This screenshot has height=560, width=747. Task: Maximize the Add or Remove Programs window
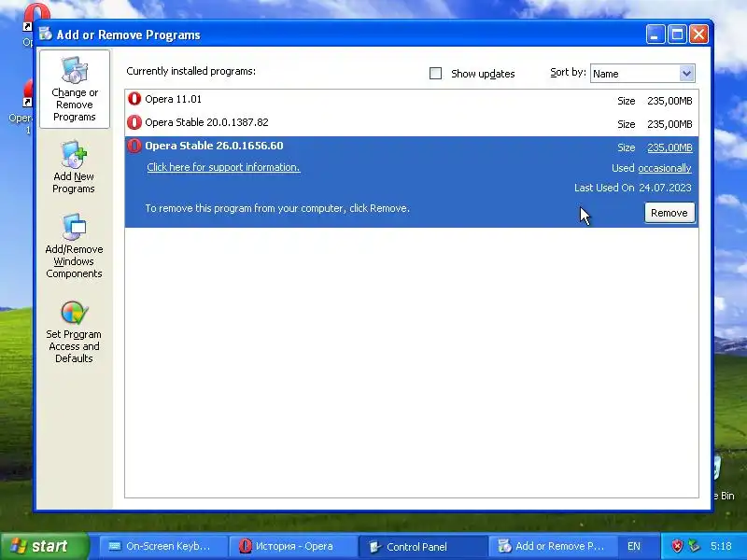677,35
